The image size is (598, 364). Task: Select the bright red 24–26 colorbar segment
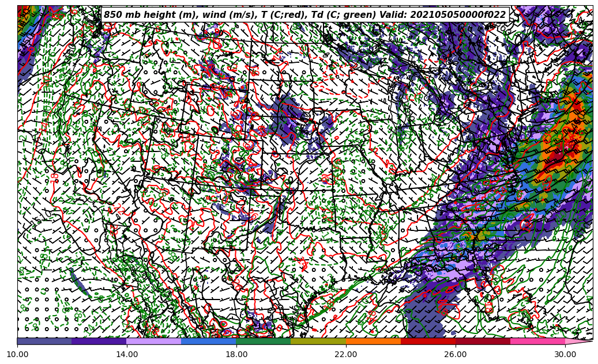(x=428, y=341)
